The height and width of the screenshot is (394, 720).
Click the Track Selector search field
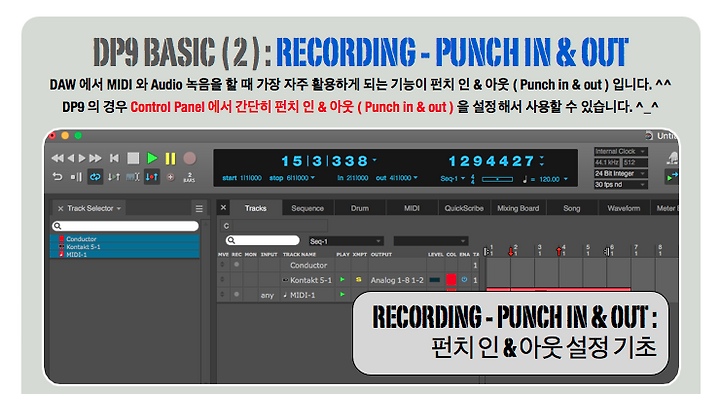pyautogui.click(x=125, y=226)
